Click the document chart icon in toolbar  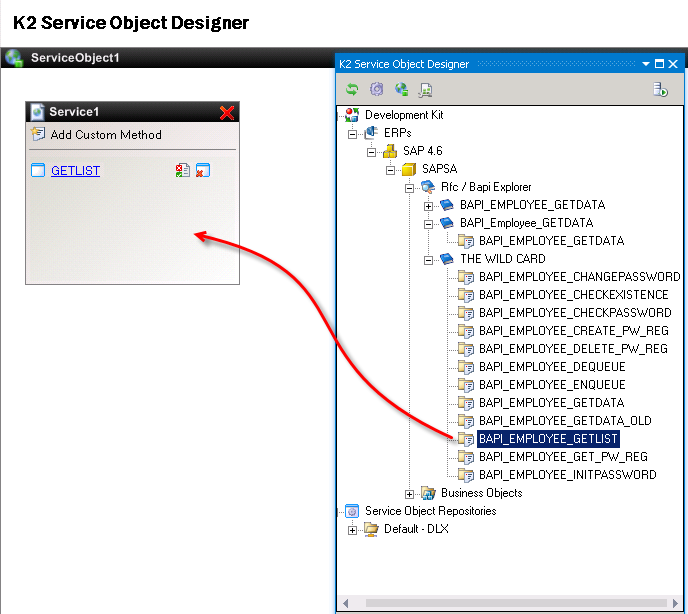pos(426,90)
